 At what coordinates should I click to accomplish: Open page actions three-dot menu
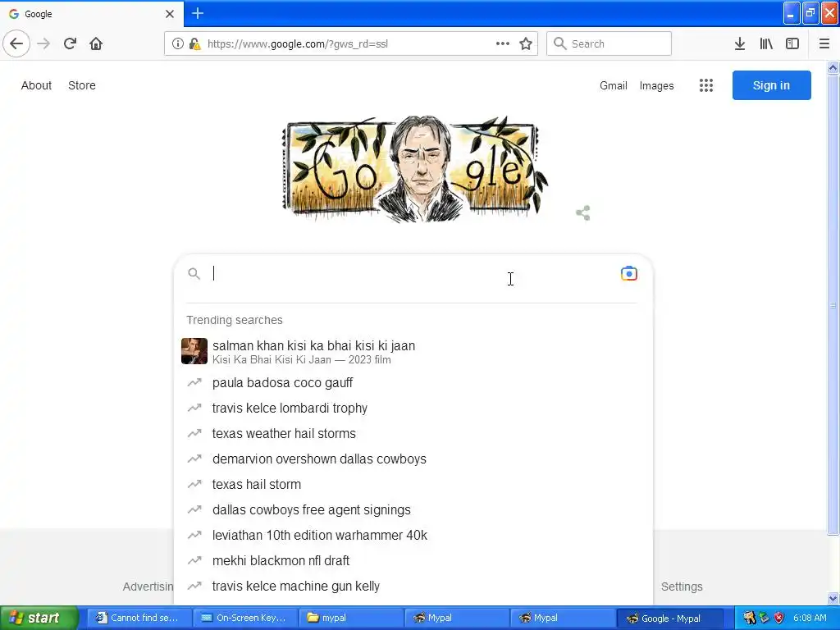pyautogui.click(x=503, y=43)
